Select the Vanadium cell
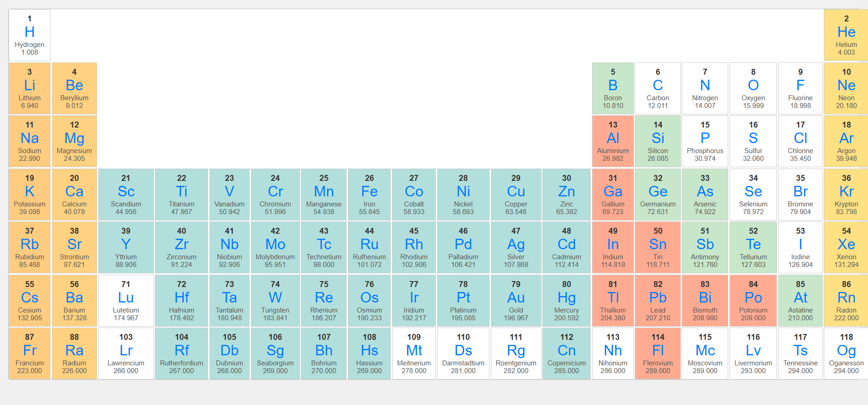Viewport: 868px width, 405px height. [229, 195]
